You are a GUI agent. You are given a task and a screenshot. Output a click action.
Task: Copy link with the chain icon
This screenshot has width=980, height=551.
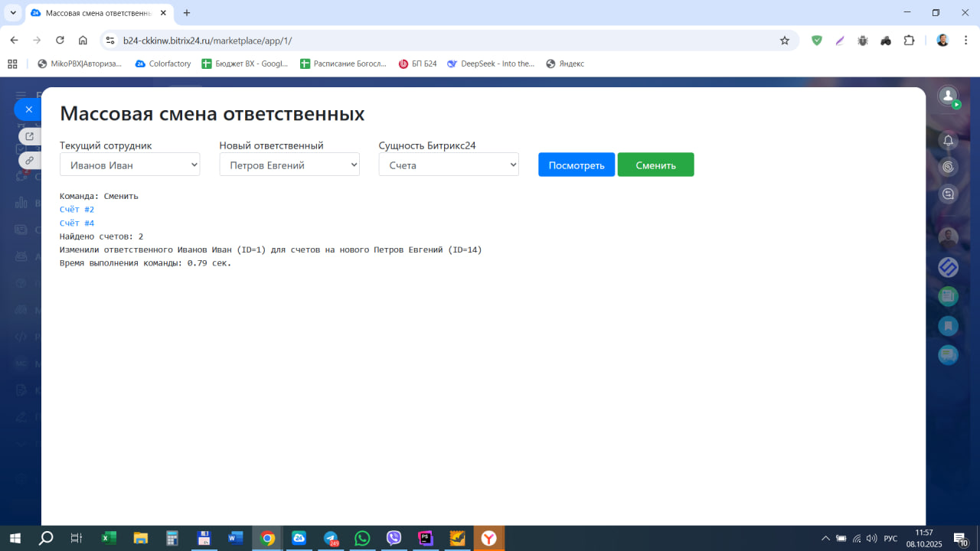coord(29,160)
